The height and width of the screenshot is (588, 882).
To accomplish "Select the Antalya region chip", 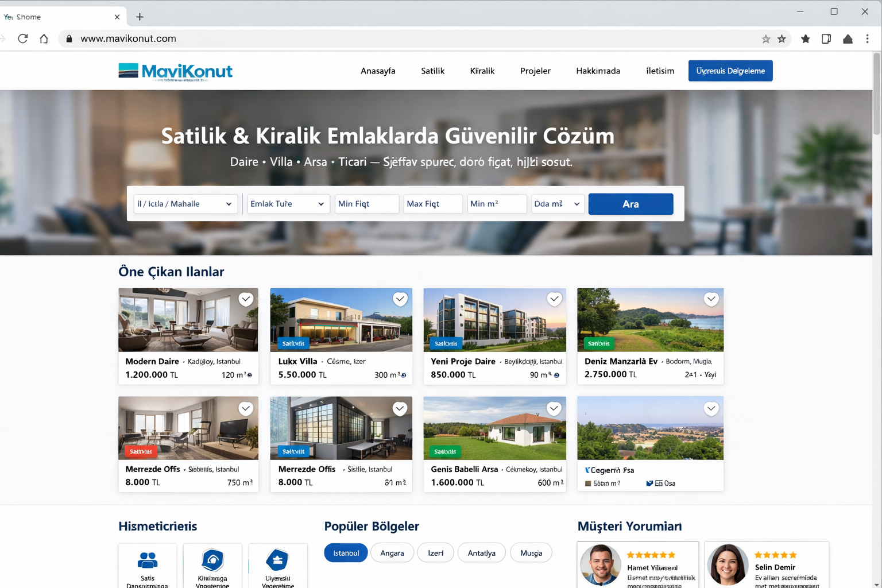I will tap(481, 553).
